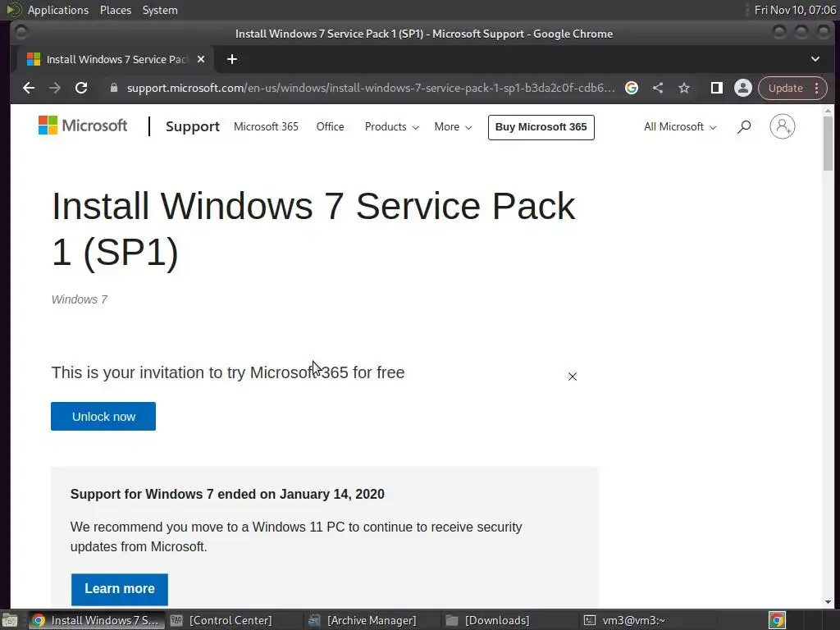Image resolution: width=840 pixels, height=630 pixels.
Task: Go back to the previous page
Action: point(29,88)
